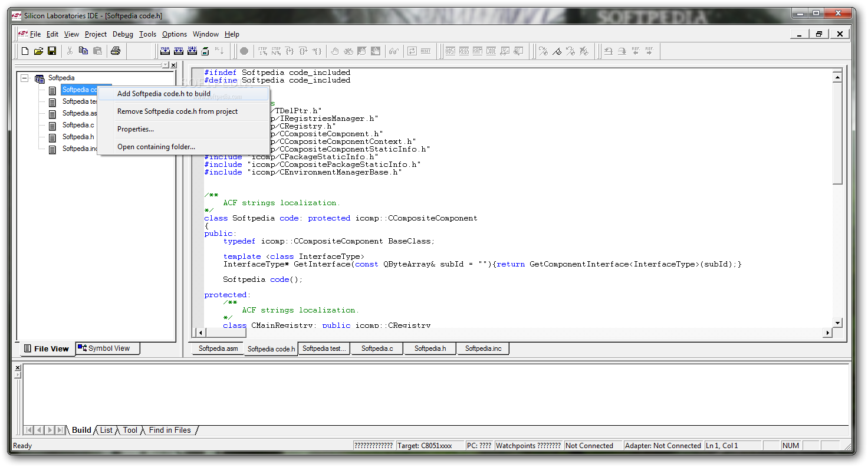Screen dimensions: 868x467
Task: Restore the inner document window size button
Action: click(x=819, y=34)
